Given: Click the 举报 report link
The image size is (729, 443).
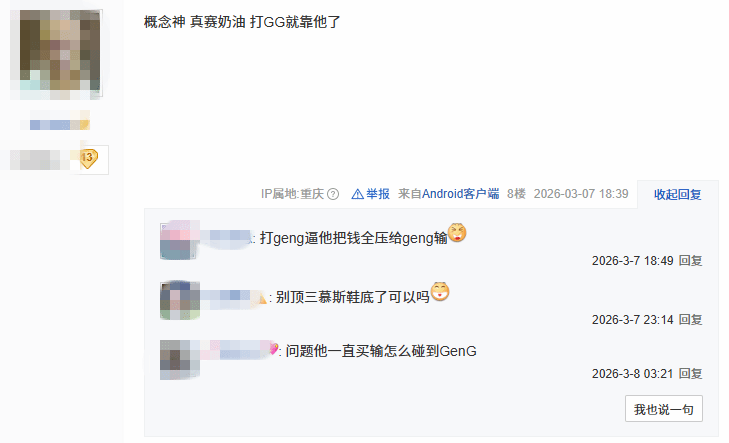Looking at the screenshot, I should (378, 194).
